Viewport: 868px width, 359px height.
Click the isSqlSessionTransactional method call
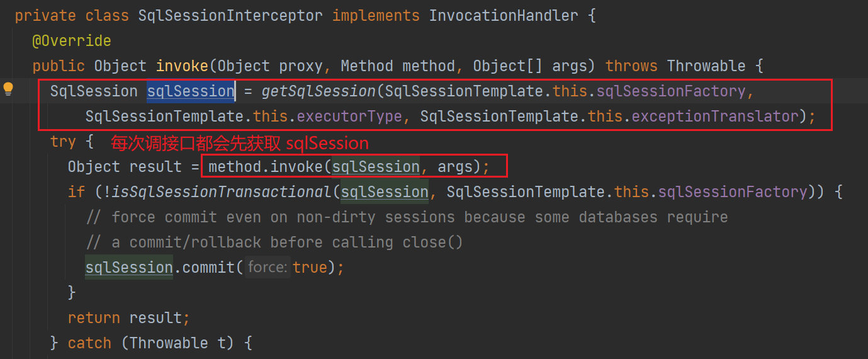point(223,192)
